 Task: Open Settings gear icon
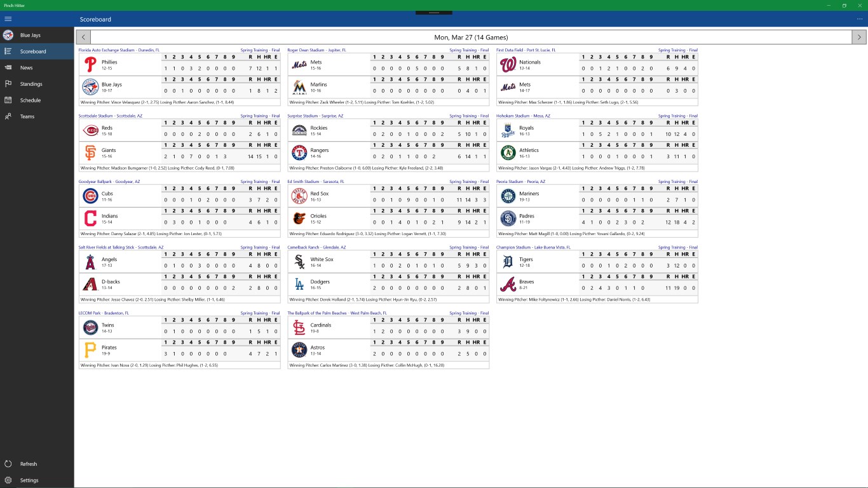click(x=8, y=480)
